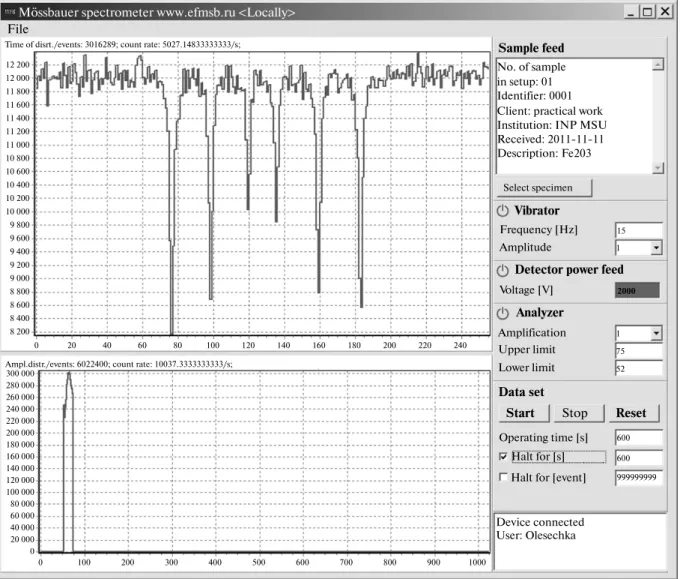Image resolution: width=680 pixels, height=579 pixels.
Task: Maximize the Mössbauer spectrometer window
Action: pyautogui.click(x=647, y=12)
